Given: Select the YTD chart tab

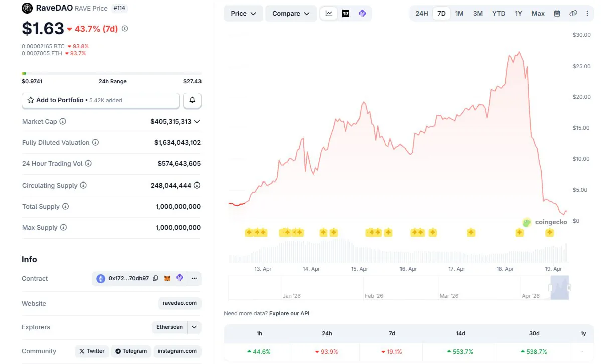Looking at the screenshot, I should click(499, 13).
